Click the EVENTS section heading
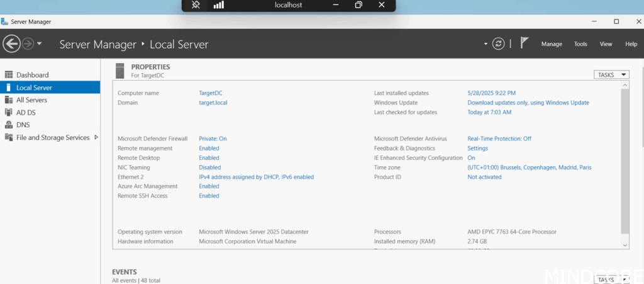This screenshot has height=284, width=644. coord(125,272)
